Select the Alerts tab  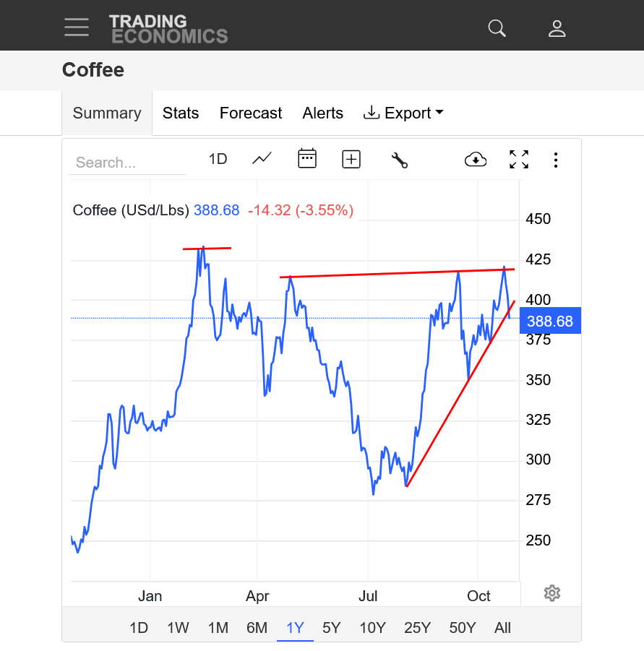(x=323, y=113)
